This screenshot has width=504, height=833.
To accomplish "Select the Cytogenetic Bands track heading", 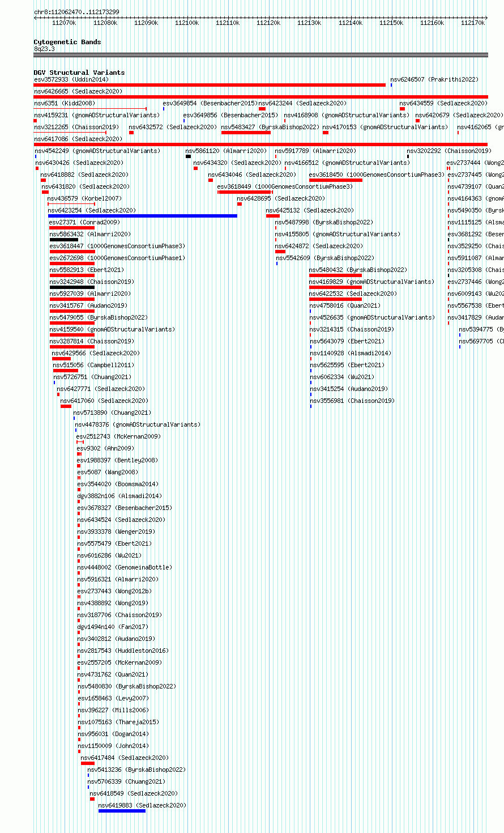I will (x=67, y=42).
